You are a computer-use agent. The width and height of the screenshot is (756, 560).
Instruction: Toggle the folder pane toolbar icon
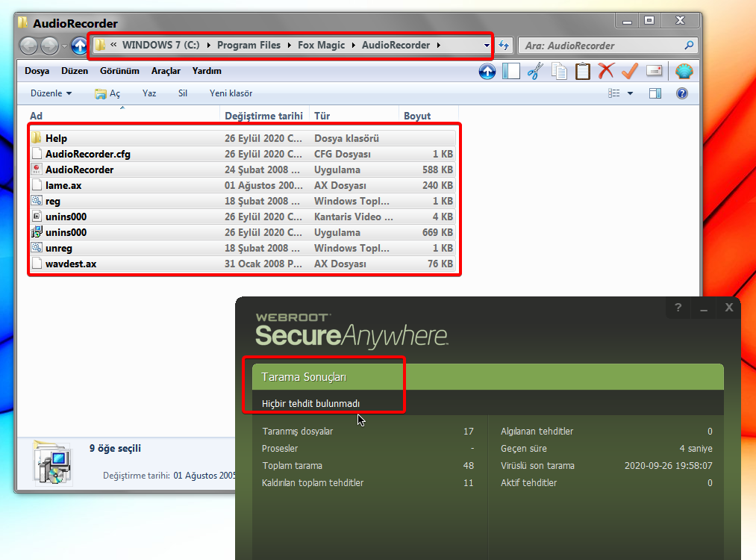pyautogui.click(x=511, y=72)
